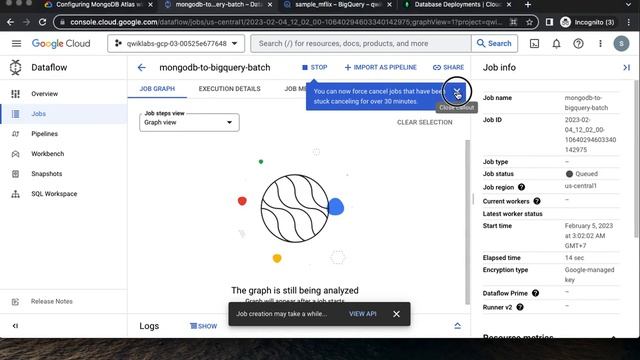The height and width of the screenshot is (360, 640).
Task: Click the us-central1 job region value
Action: [580, 186]
